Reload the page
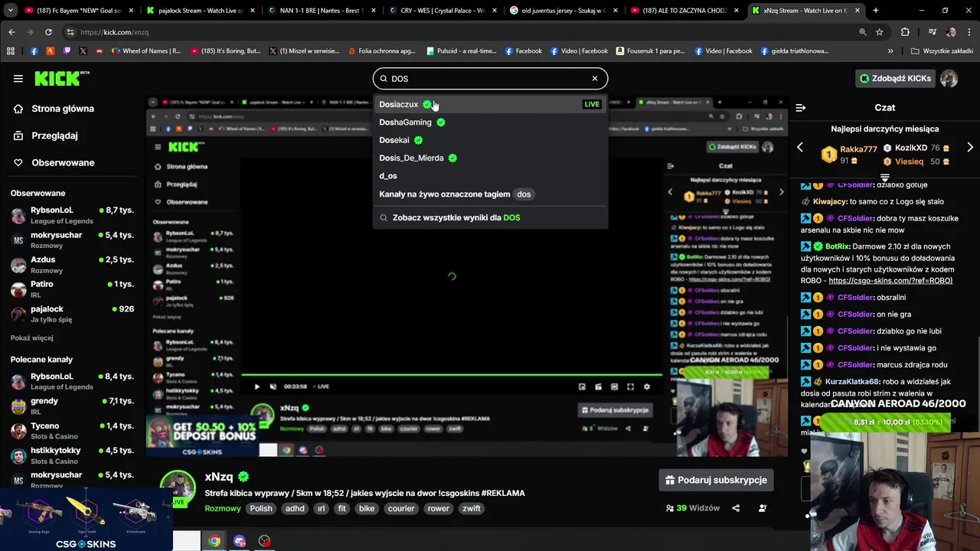The height and width of the screenshot is (551, 980). 48,32
